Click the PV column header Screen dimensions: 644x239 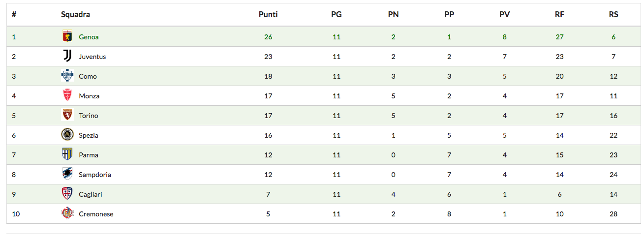tap(504, 14)
